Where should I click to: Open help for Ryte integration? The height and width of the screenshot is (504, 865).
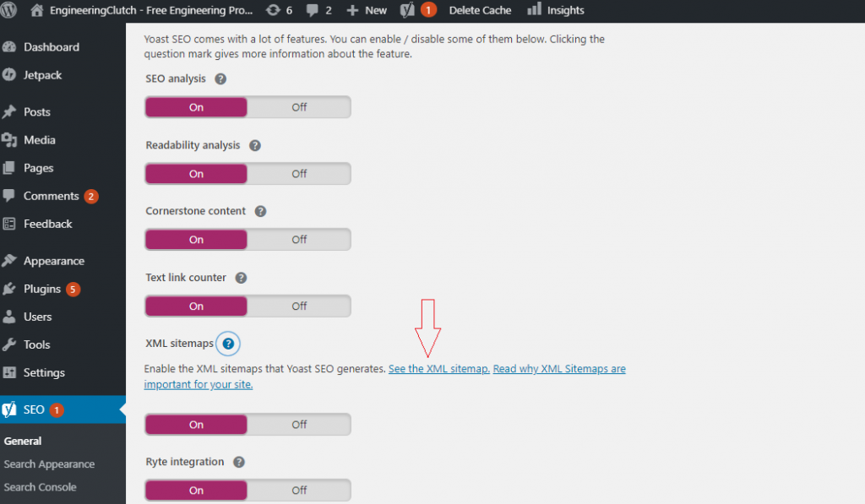pos(239,462)
